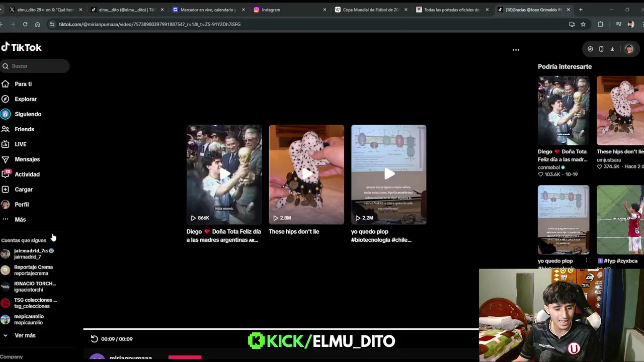Close the Gracias @Joao Grimaldo tab

click(x=569, y=10)
